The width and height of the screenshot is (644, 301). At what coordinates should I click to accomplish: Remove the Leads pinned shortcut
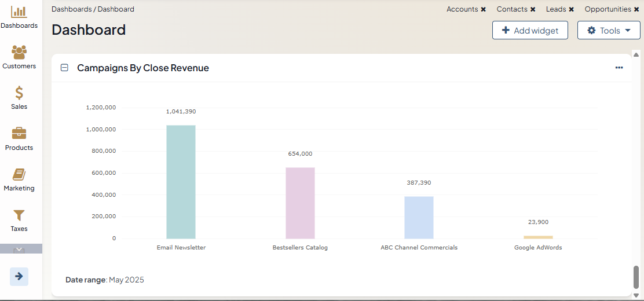click(572, 10)
